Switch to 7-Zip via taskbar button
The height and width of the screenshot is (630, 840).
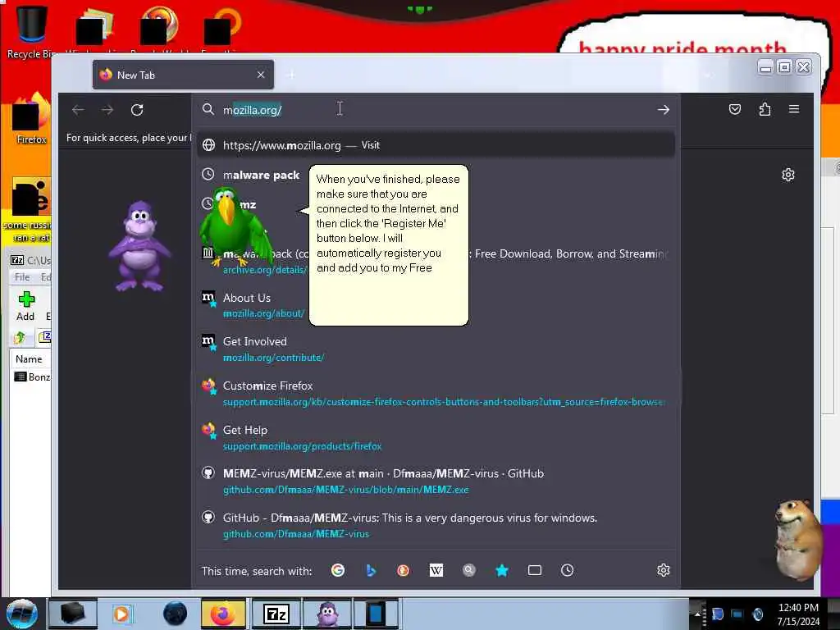pyautogui.click(x=276, y=614)
